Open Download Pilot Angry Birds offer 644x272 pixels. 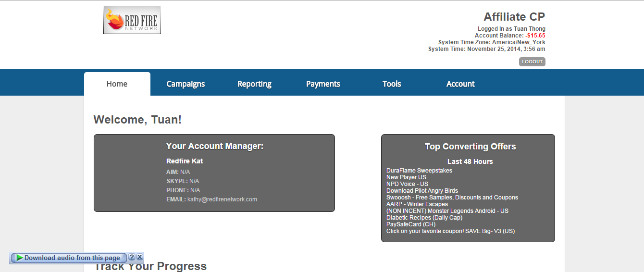[x=422, y=191]
